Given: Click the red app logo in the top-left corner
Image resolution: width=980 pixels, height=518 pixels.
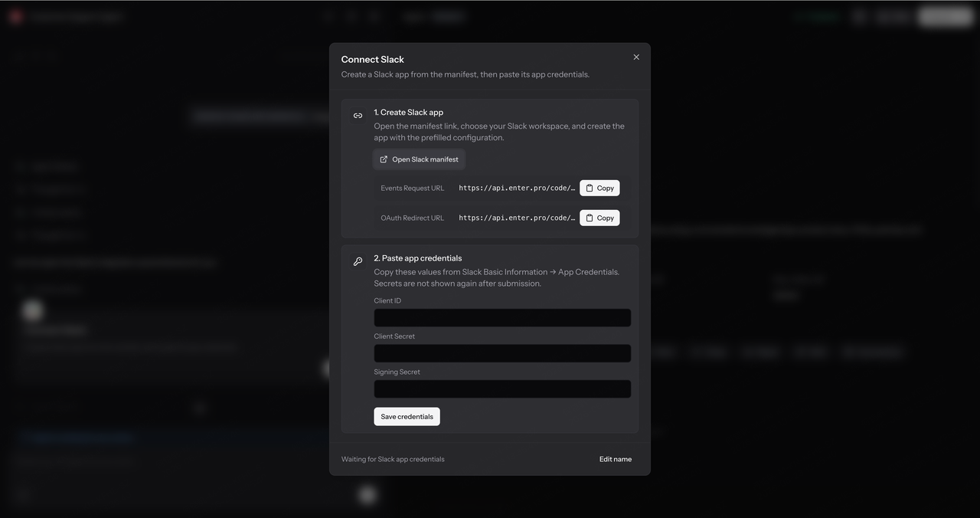Looking at the screenshot, I should (x=15, y=16).
